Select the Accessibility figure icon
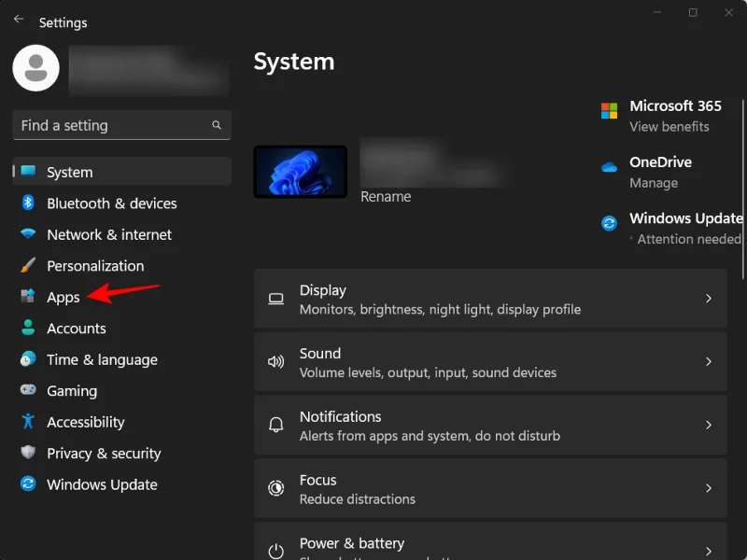 27,422
